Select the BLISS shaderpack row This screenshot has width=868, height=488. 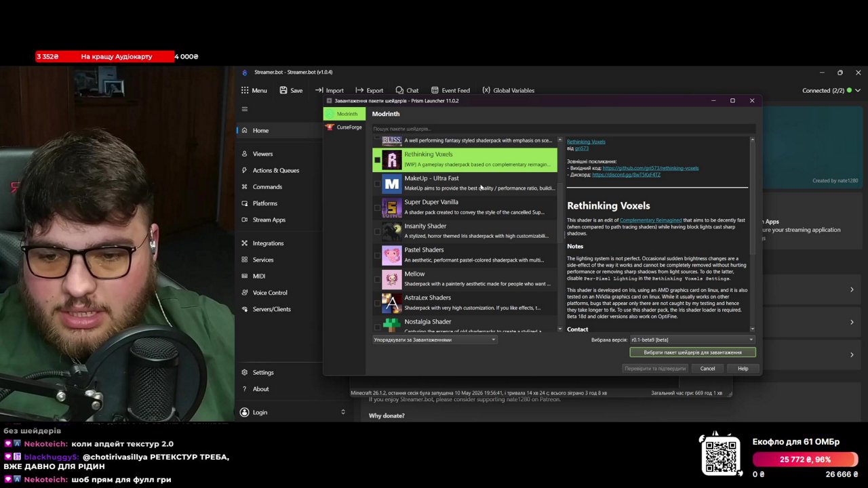(465, 141)
